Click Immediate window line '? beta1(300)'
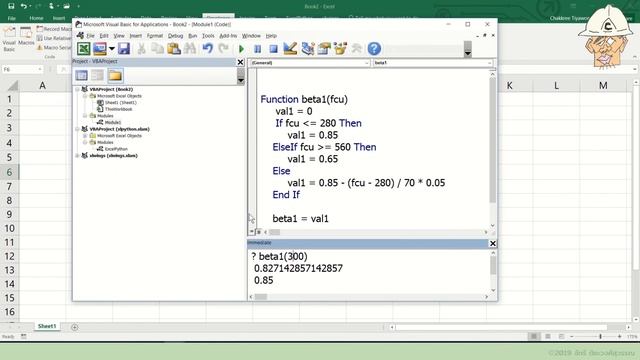 click(x=280, y=256)
